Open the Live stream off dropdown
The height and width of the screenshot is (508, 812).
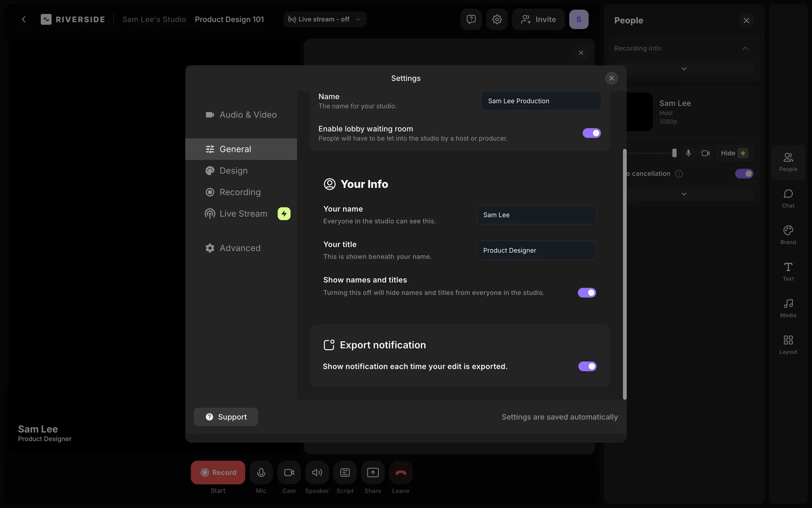[x=324, y=19]
